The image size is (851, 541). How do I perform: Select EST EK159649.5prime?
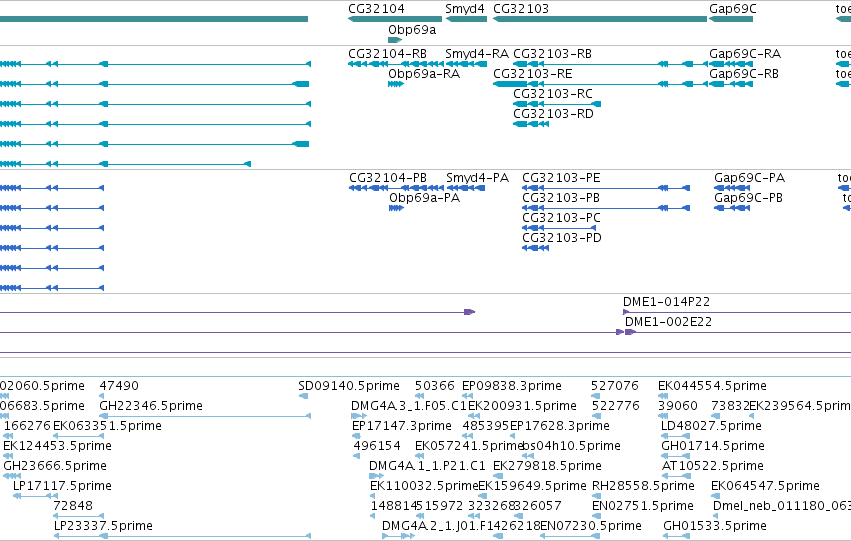click(x=532, y=486)
